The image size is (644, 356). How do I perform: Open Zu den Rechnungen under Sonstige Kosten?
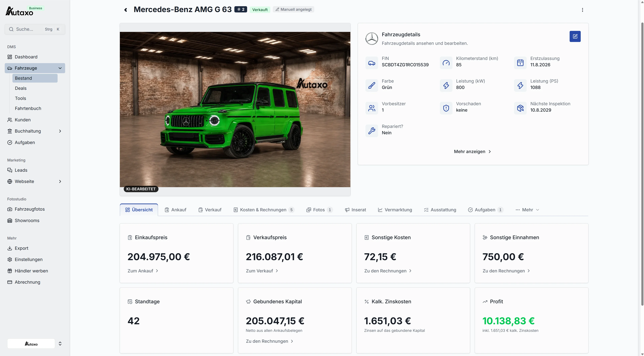pyautogui.click(x=388, y=271)
